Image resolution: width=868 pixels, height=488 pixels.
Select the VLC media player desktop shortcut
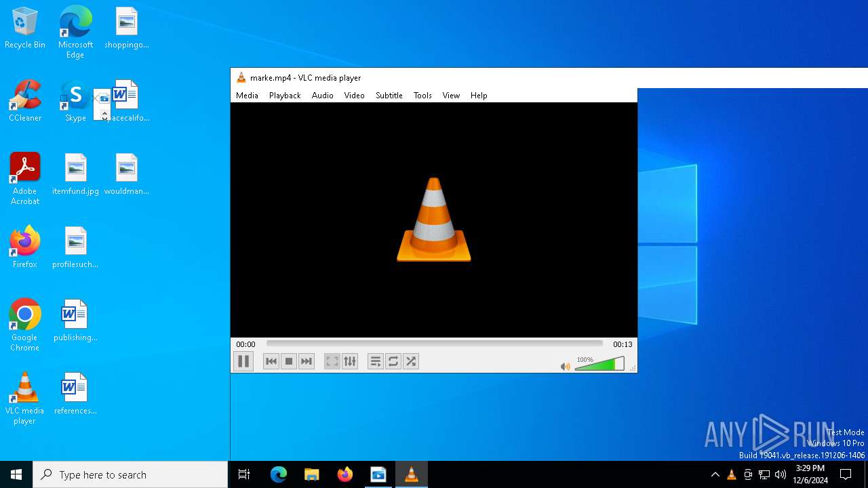click(x=25, y=399)
